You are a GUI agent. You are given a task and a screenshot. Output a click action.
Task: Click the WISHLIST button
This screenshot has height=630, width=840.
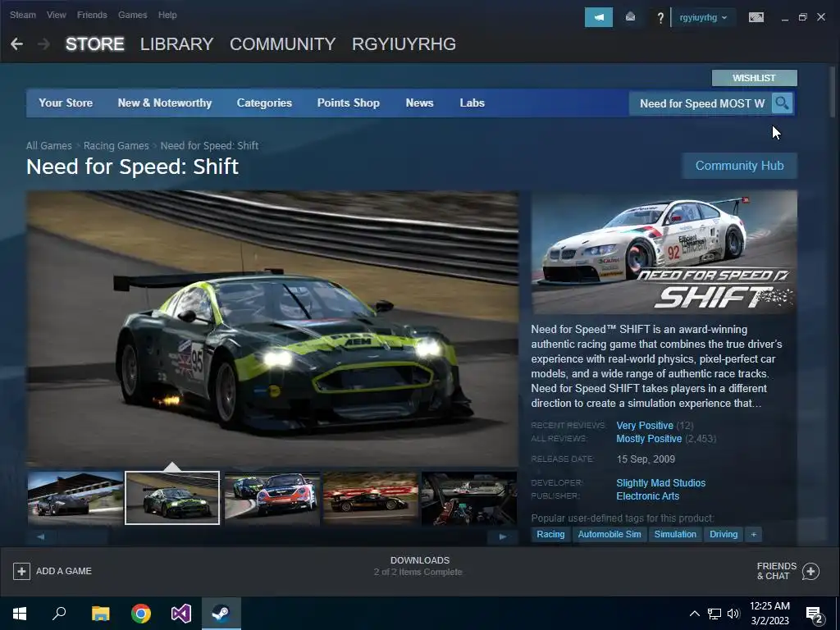tap(755, 78)
